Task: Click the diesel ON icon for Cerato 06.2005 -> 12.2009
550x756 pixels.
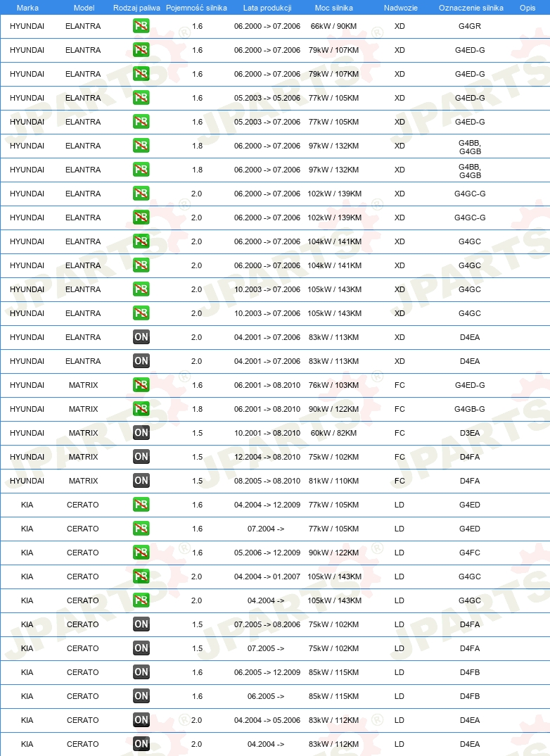Action: [x=141, y=672]
